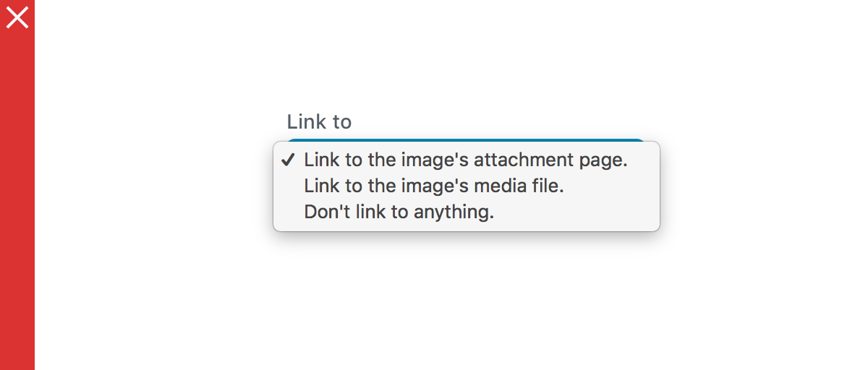
Task: Select "Link to the image's attachment page."
Action: coord(467,160)
